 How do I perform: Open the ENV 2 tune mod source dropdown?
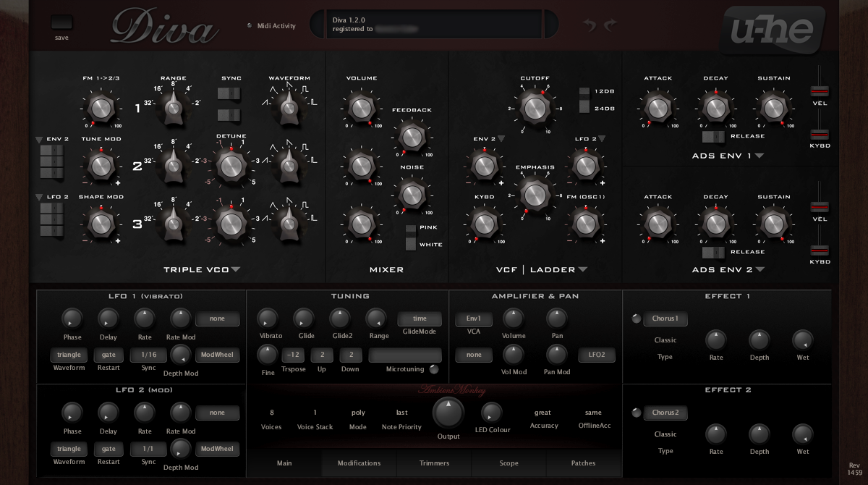(x=39, y=139)
